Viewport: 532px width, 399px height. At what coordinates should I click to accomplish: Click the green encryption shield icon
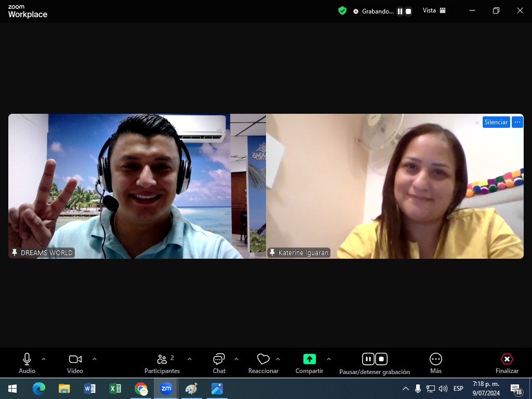pos(342,11)
